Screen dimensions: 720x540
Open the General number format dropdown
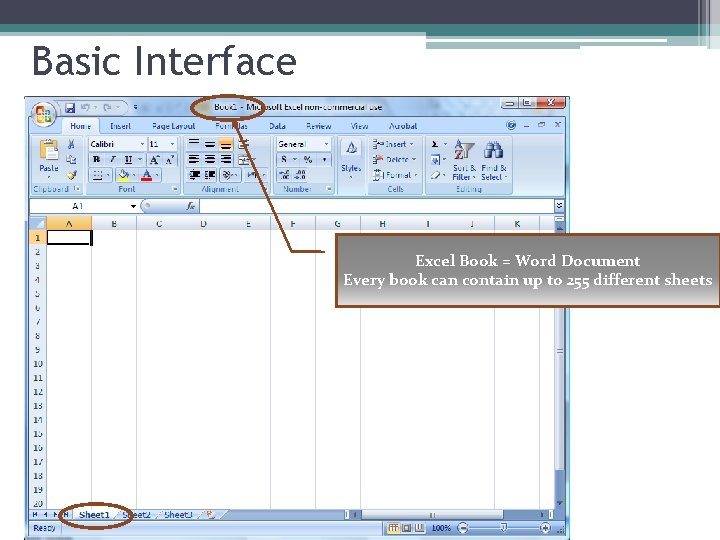[326, 144]
